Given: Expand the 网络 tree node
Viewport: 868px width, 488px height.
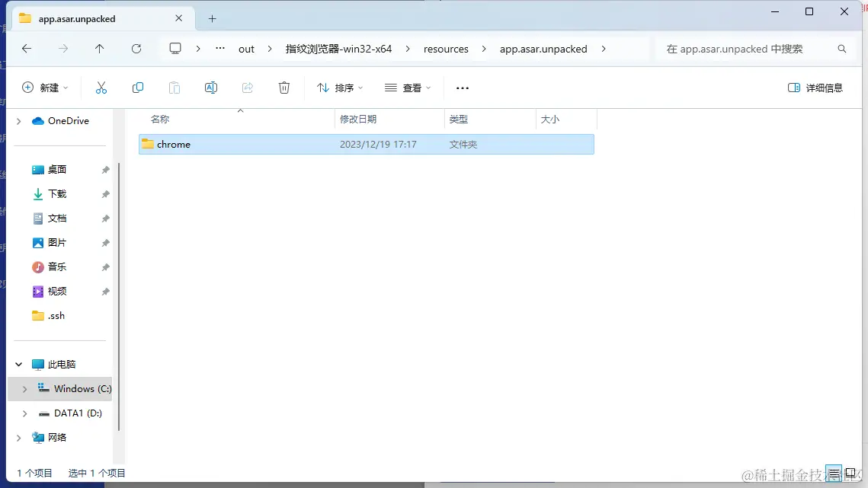Looking at the screenshot, I should click(19, 438).
